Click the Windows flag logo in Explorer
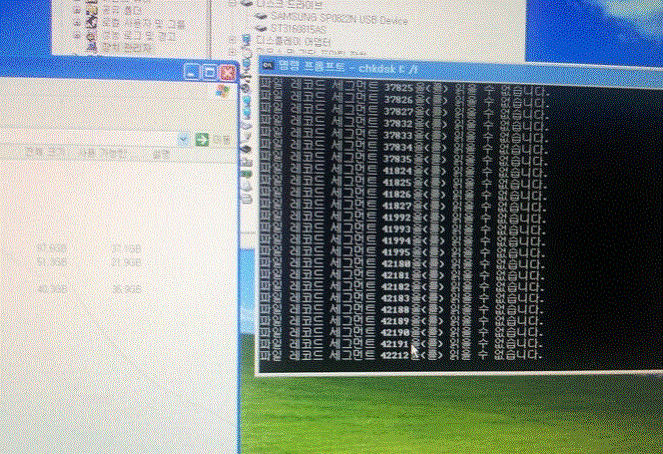 222,90
